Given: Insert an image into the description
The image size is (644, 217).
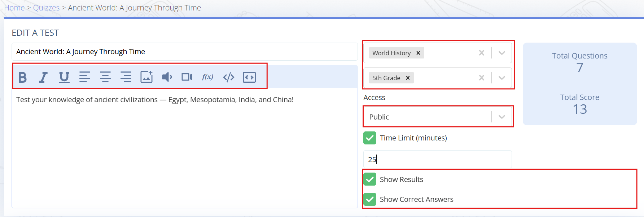Looking at the screenshot, I should 146,77.
